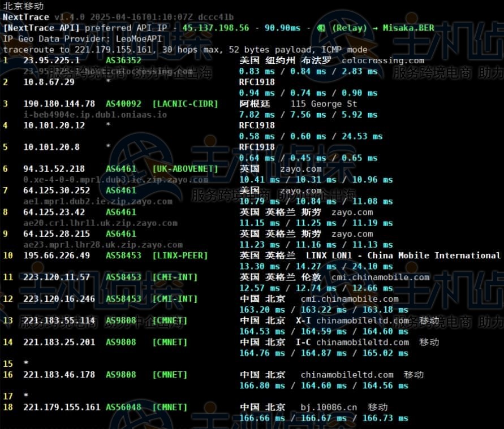Click the 163.20 ms latency value
This screenshot has width=504, height=429.
(262, 310)
